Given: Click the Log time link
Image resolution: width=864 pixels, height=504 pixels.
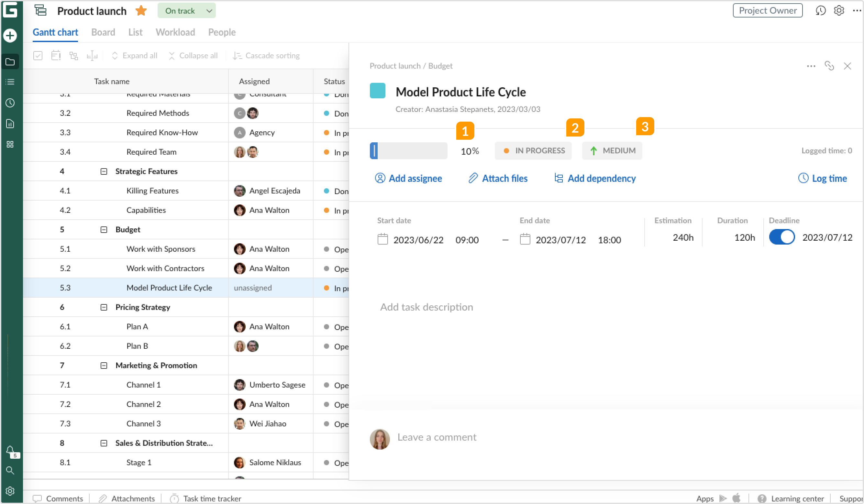Looking at the screenshot, I should coord(823,178).
